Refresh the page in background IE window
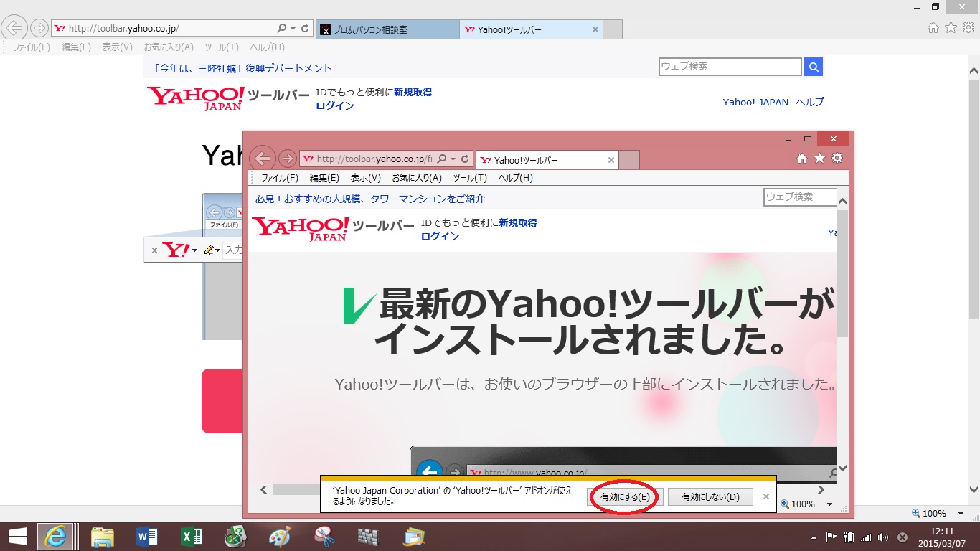 point(305,29)
